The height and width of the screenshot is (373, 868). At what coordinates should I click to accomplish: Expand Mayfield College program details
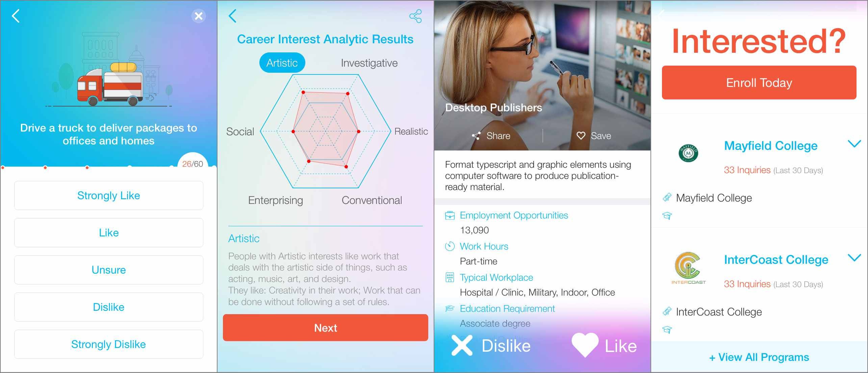point(854,145)
